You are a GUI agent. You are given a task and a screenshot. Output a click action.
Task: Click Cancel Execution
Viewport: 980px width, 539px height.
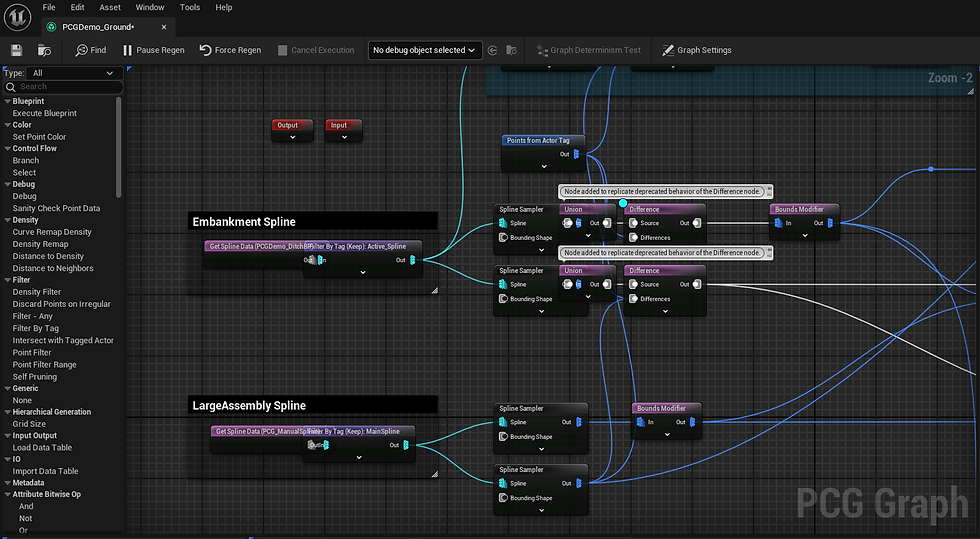(316, 50)
